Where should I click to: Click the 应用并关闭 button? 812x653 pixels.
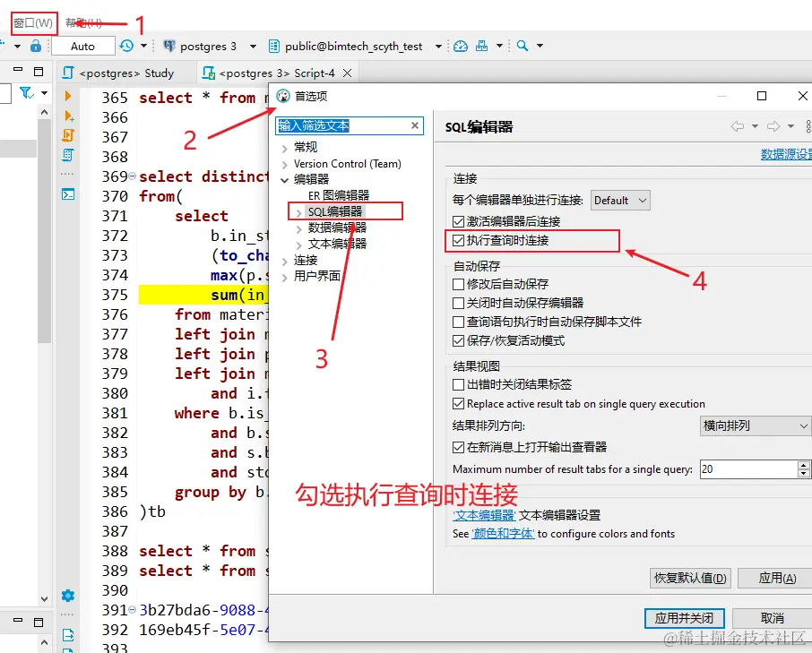tap(684, 618)
